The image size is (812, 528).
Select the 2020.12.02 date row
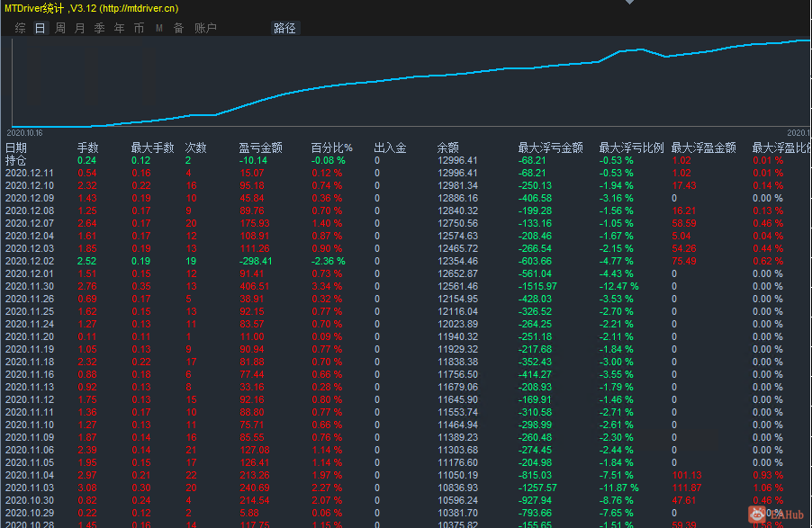point(30,261)
